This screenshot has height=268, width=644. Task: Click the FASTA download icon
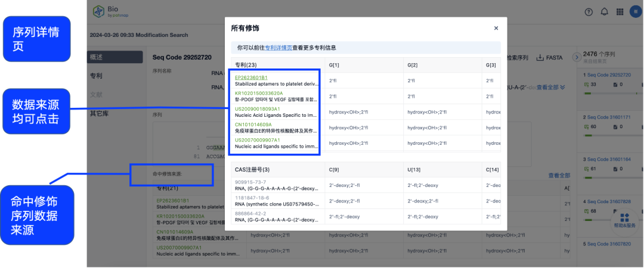(x=541, y=58)
